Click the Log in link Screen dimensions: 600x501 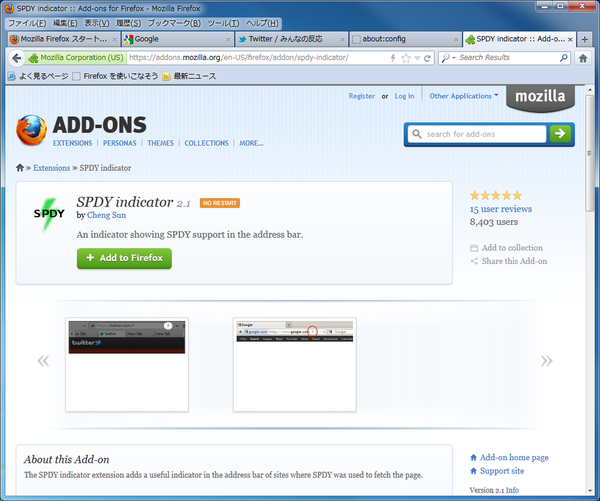tap(404, 96)
